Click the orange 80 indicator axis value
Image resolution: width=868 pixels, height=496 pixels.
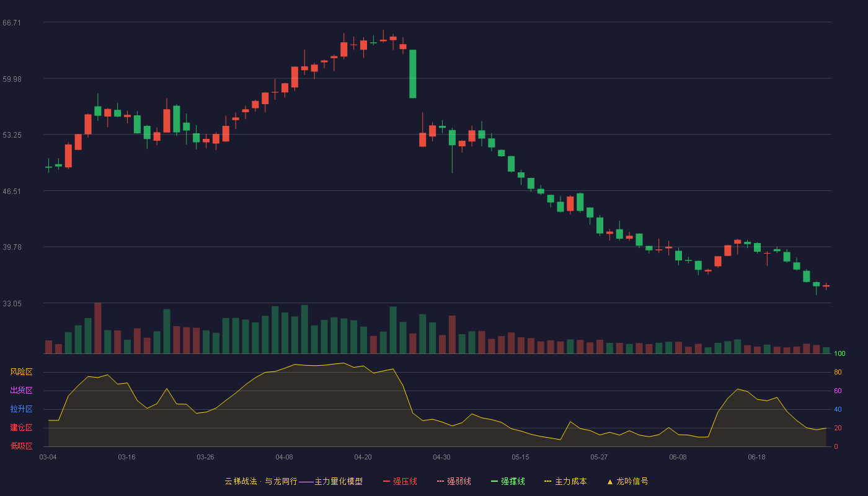pyautogui.click(x=838, y=373)
